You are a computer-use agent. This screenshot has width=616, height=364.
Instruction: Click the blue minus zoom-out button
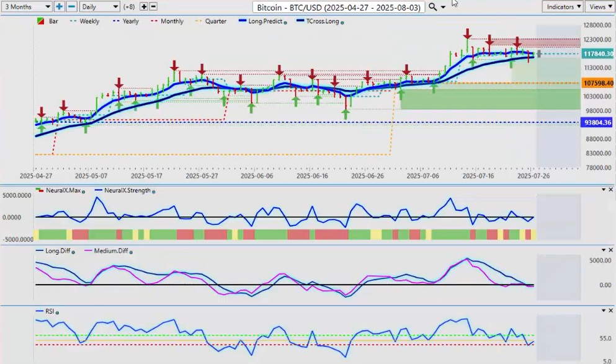(x=71, y=6)
